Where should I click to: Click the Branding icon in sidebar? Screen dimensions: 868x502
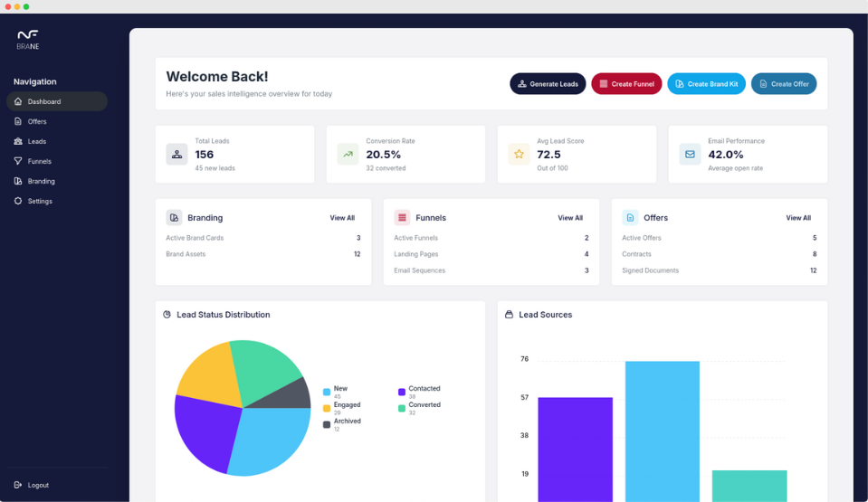point(18,181)
